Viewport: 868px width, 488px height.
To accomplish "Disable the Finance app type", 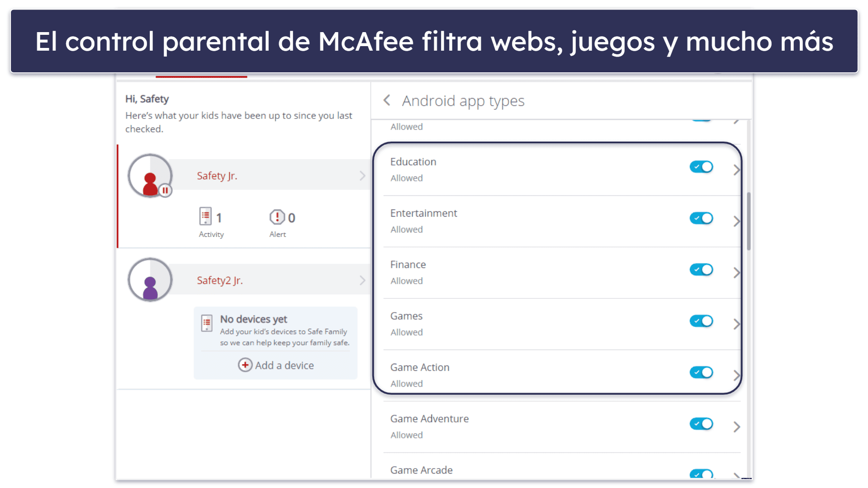I will click(701, 270).
